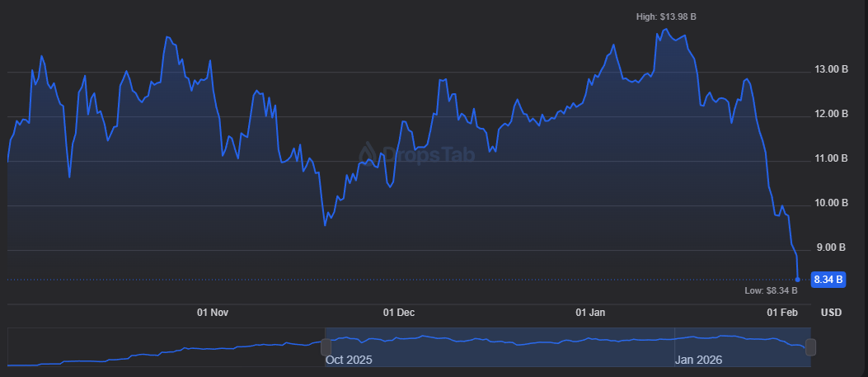This screenshot has height=377, width=868.
Task: Click the endpoint dot on the chart line
Action: coord(797,280)
